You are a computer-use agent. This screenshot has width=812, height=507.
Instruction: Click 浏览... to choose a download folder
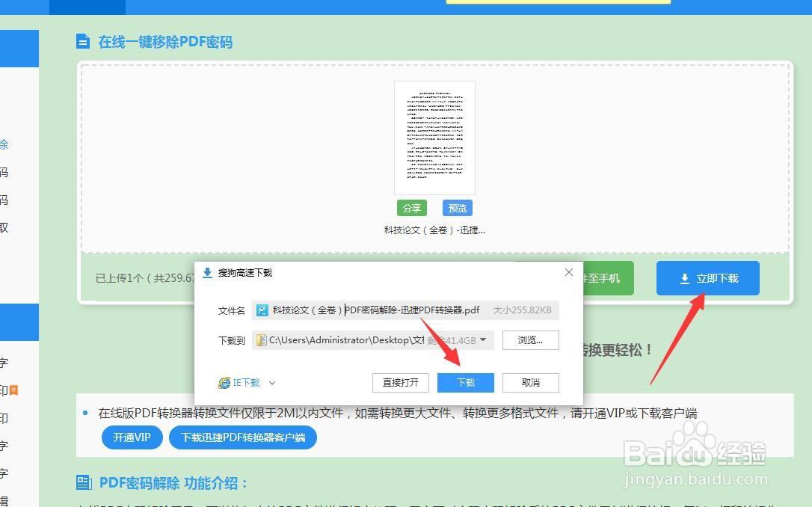pos(530,340)
